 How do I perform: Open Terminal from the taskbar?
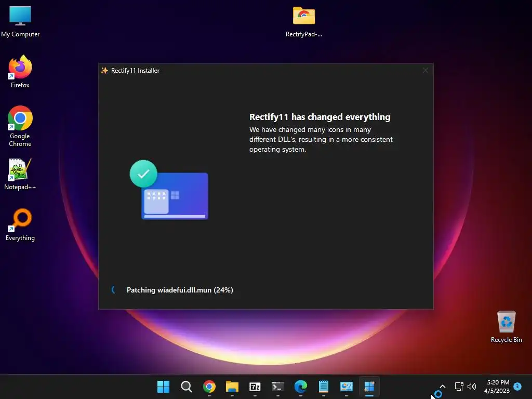click(277, 387)
